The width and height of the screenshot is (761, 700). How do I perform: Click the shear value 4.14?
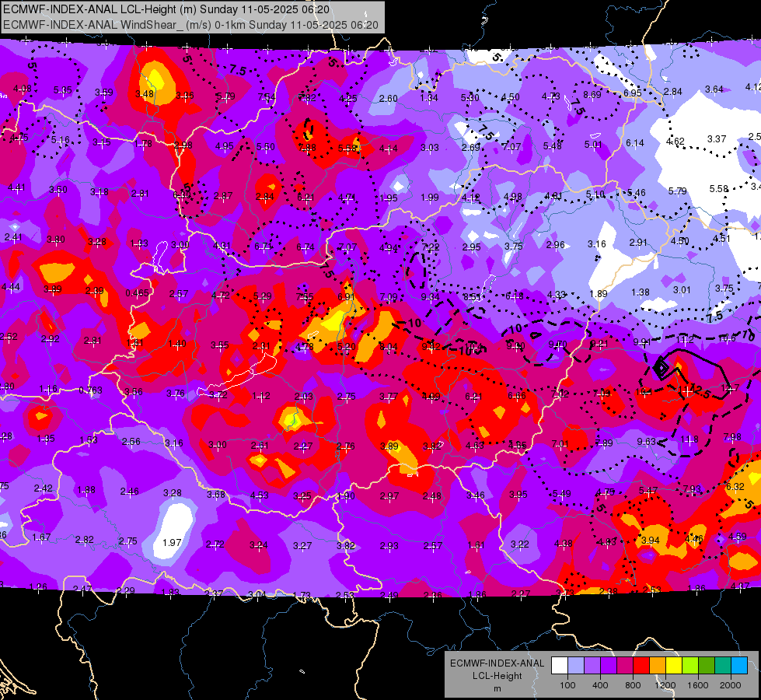[388, 148]
